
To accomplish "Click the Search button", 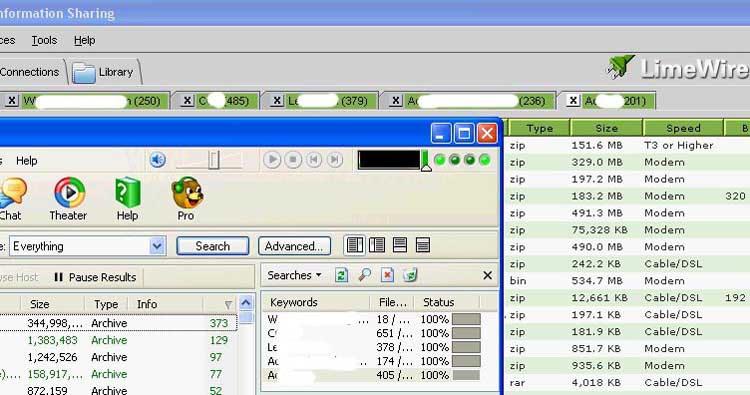I will click(213, 246).
